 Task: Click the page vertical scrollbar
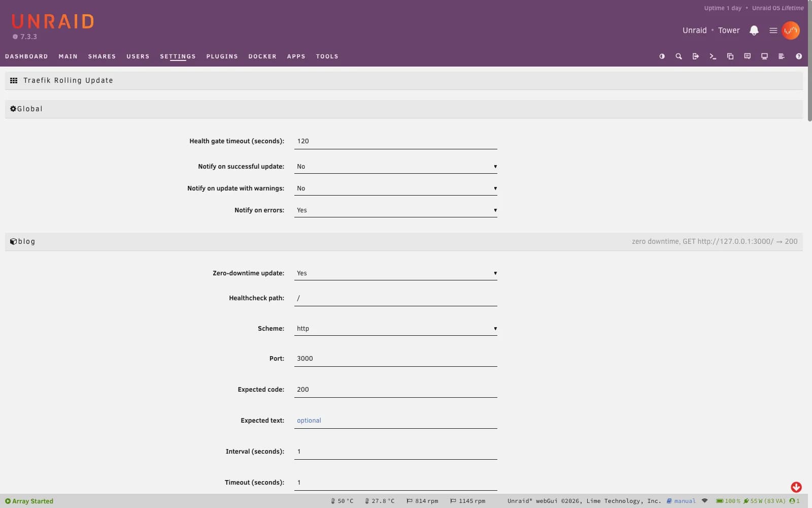pyautogui.click(x=810, y=61)
